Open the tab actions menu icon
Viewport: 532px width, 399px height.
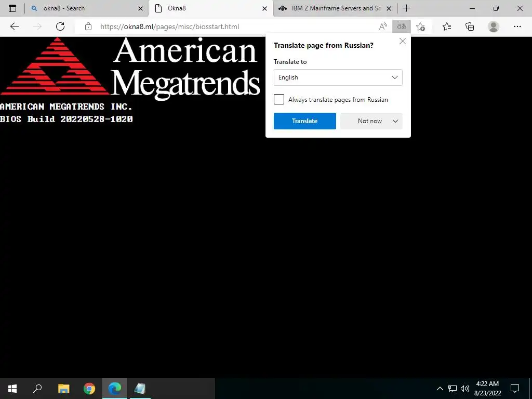tap(12, 8)
